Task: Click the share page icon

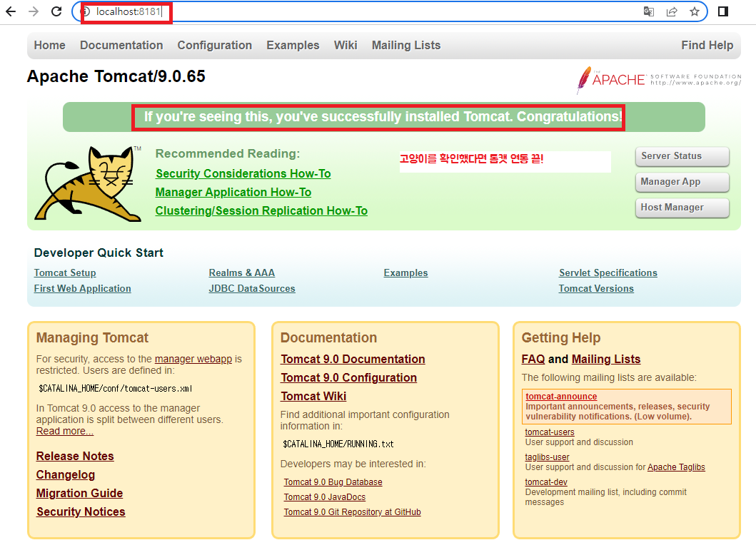Action: [672, 11]
